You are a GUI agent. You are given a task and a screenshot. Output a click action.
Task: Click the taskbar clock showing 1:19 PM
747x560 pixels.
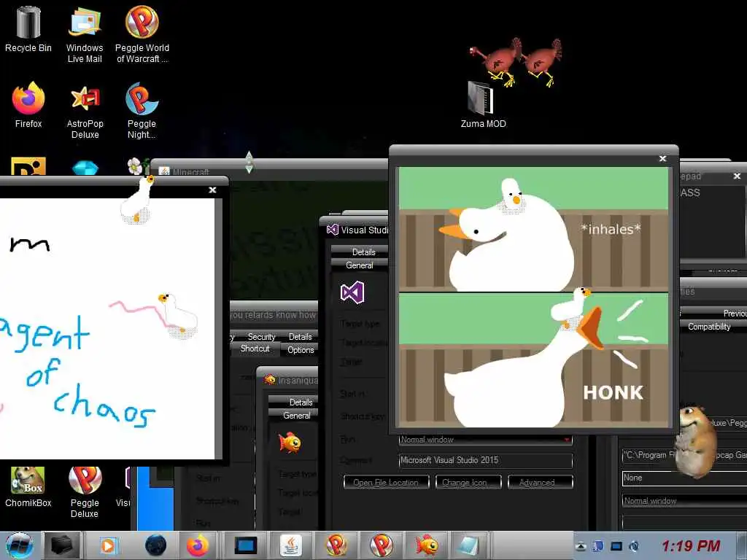pyautogui.click(x=690, y=546)
